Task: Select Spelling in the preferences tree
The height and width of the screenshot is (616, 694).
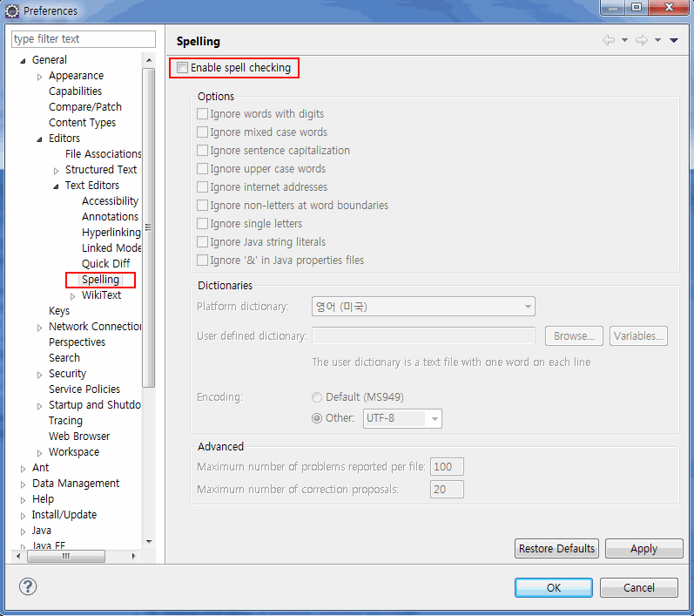Action: tap(100, 280)
